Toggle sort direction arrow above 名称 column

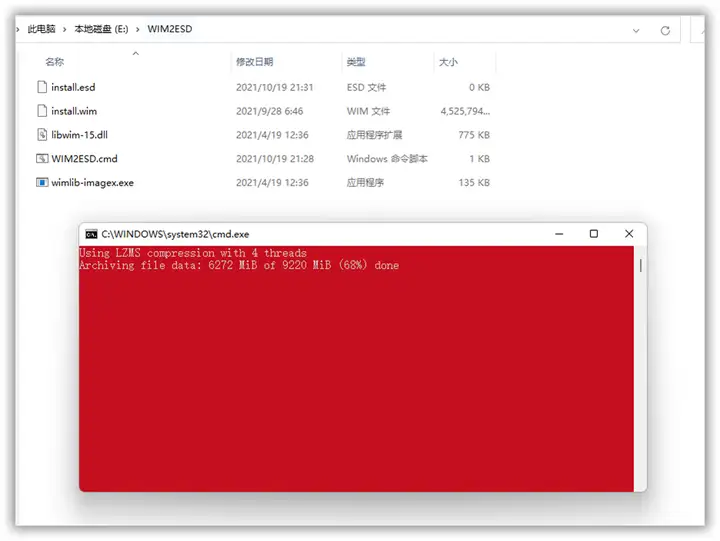(x=135, y=54)
